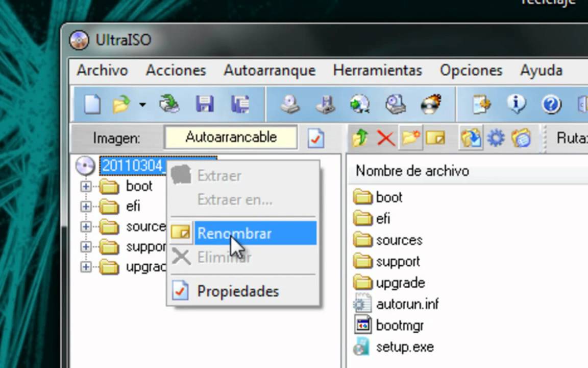
Task: Expand the upgrade folder tree node
Action: click(86, 267)
